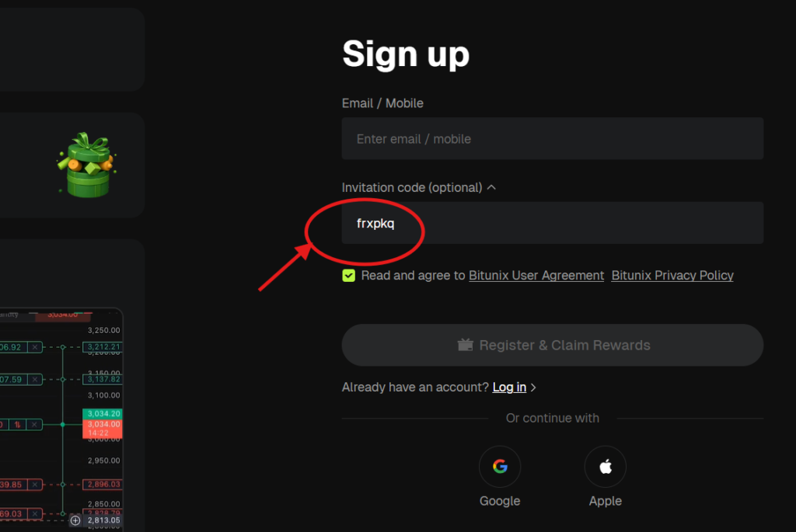This screenshot has width=796, height=532.
Task: Open the Bitunix Privacy Policy
Action: 672,275
